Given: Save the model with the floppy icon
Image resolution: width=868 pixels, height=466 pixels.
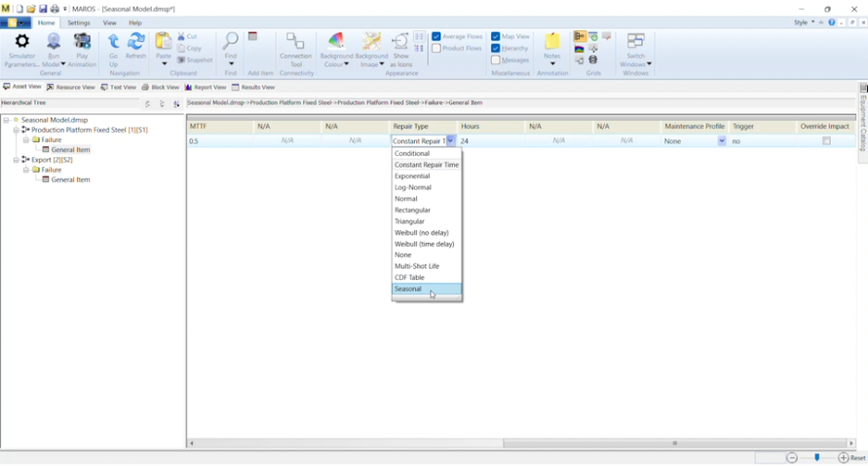Looking at the screenshot, I should 43,9.
